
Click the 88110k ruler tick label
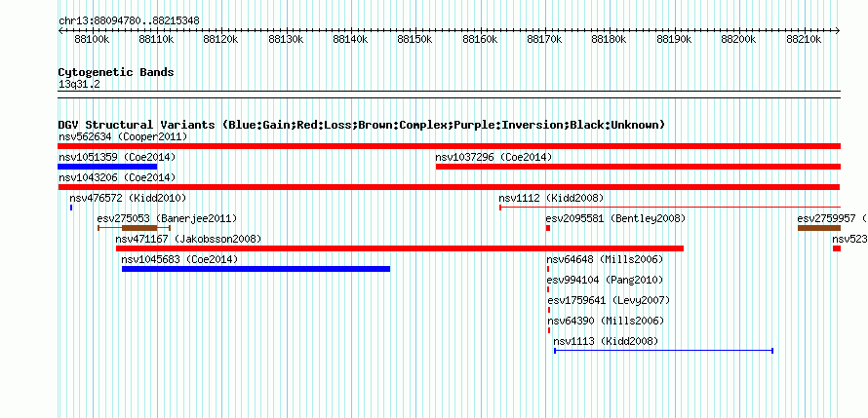pos(157,39)
